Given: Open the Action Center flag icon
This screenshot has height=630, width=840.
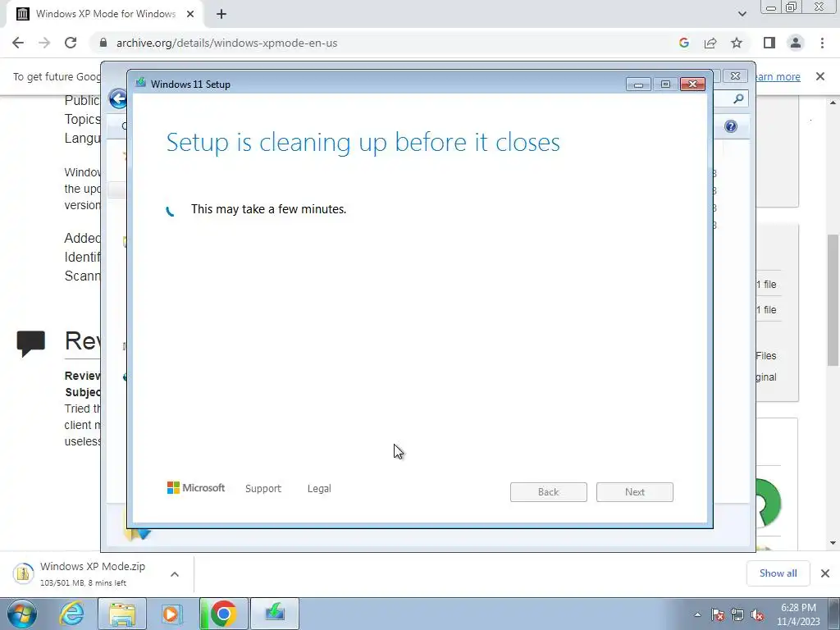Looking at the screenshot, I should [718, 614].
